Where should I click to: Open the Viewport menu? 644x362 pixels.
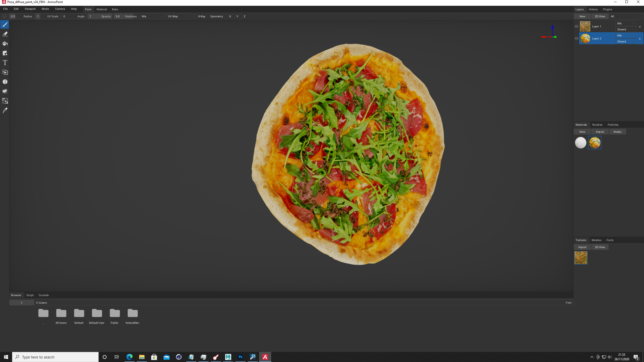[x=30, y=9]
